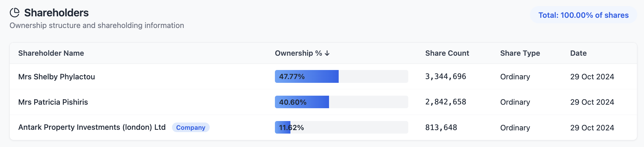
Task: Click the Date column header
Action: [x=578, y=53]
